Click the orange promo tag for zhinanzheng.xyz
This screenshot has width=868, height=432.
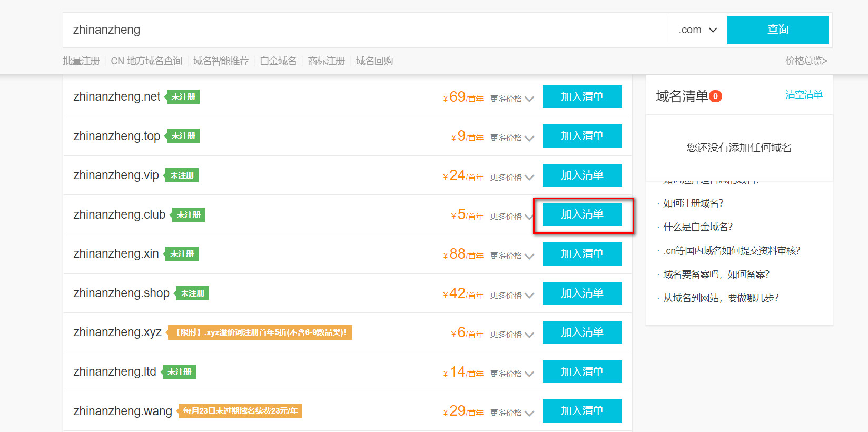click(261, 332)
